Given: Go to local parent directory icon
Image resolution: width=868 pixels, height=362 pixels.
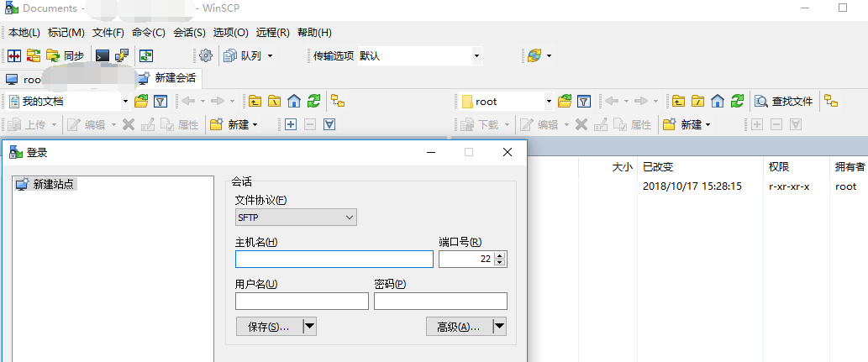Looking at the screenshot, I should 255,102.
